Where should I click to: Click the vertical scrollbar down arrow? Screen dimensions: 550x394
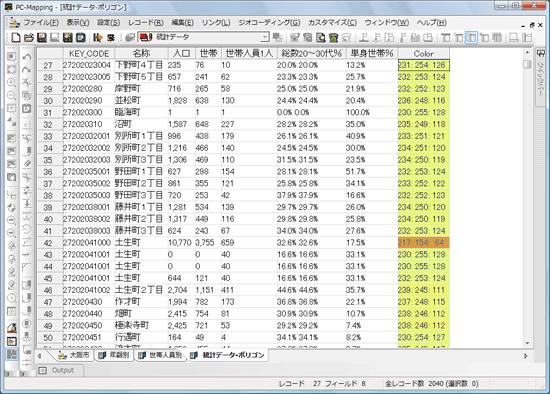(527, 343)
